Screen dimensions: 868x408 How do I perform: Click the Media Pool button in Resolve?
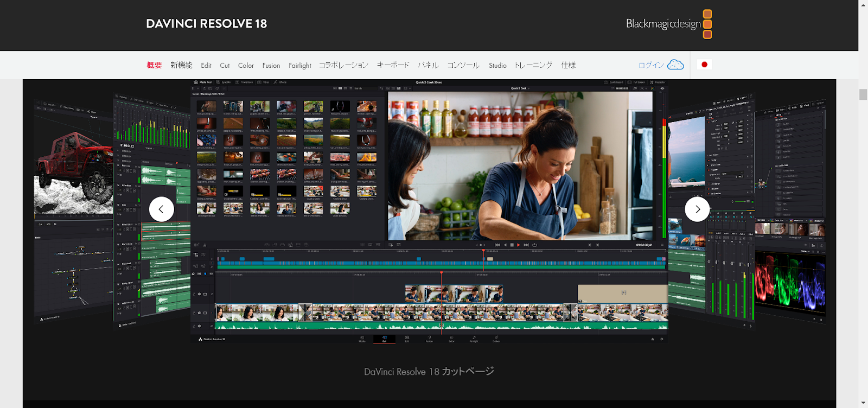[x=202, y=82]
